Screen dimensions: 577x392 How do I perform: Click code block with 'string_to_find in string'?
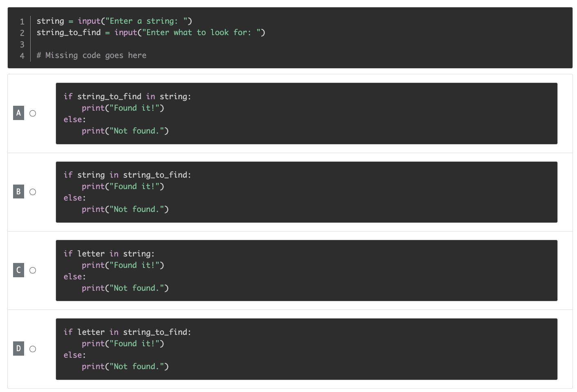coord(306,114)
